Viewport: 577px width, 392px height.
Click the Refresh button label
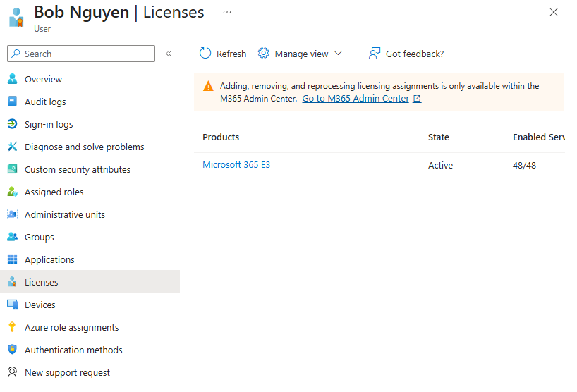231,54
